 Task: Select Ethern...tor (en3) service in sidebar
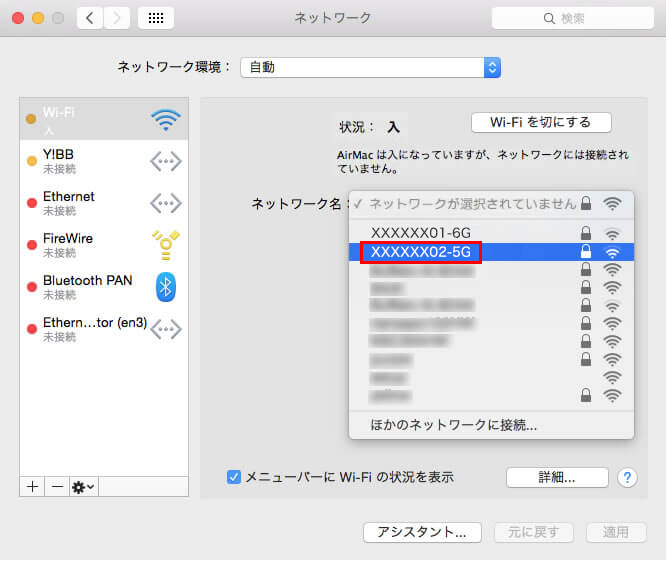[x=104, y=329]
